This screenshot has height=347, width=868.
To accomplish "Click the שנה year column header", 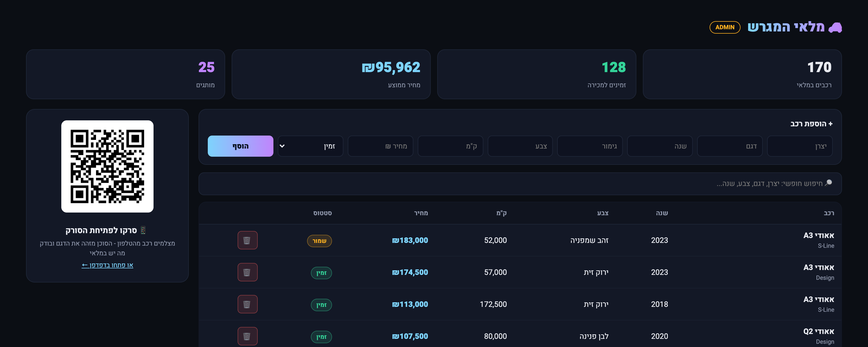I will (662, 213).
